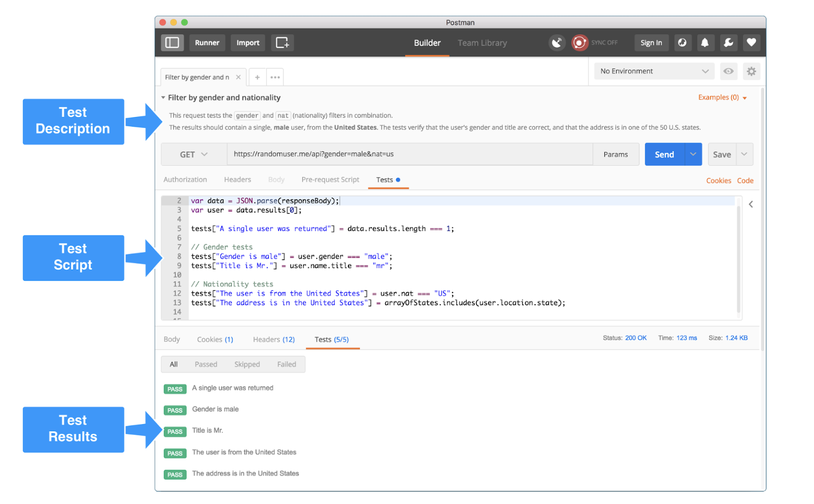Image resolution: width=814 pixels, height=504 pixels.
Task: Open the Pre-request Script tab
Action: 330,180
